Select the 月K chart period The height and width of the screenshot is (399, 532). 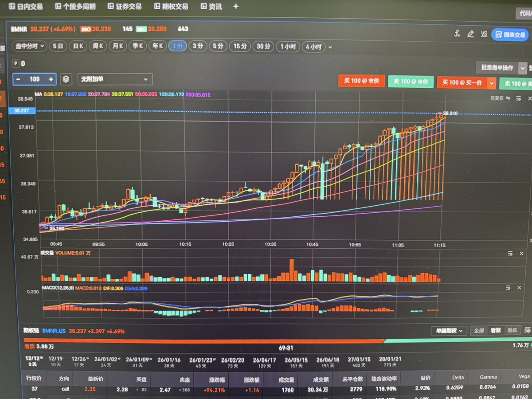(x=118, y=46)
